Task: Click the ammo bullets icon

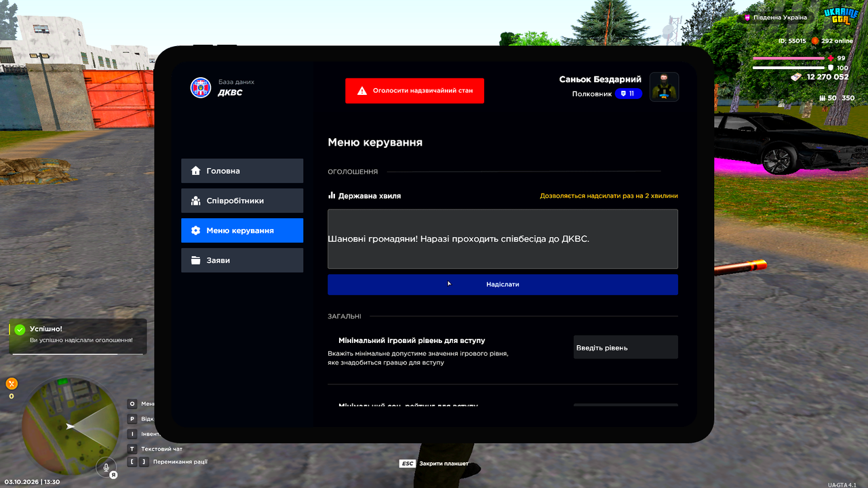Action: (822, 98)
